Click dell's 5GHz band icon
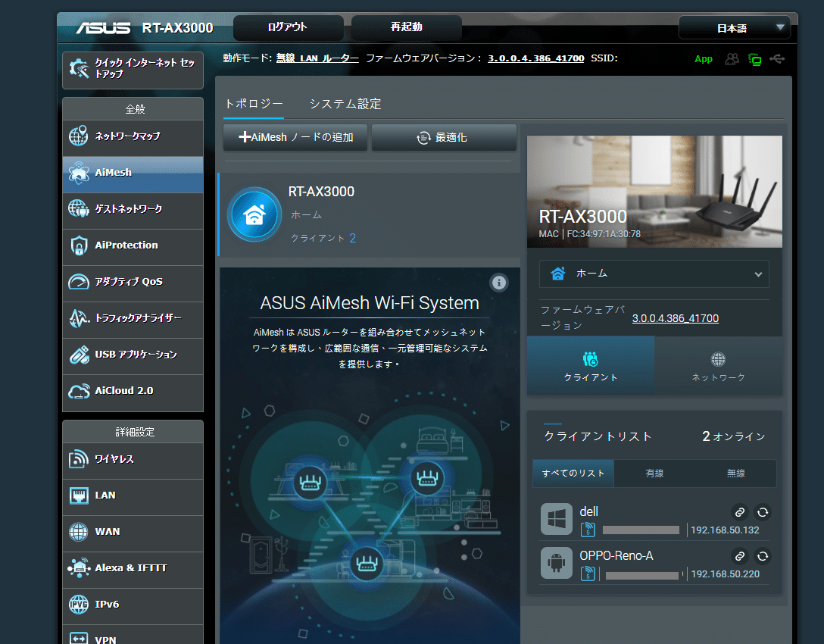The image size is (824, 644). pos(588,530)
